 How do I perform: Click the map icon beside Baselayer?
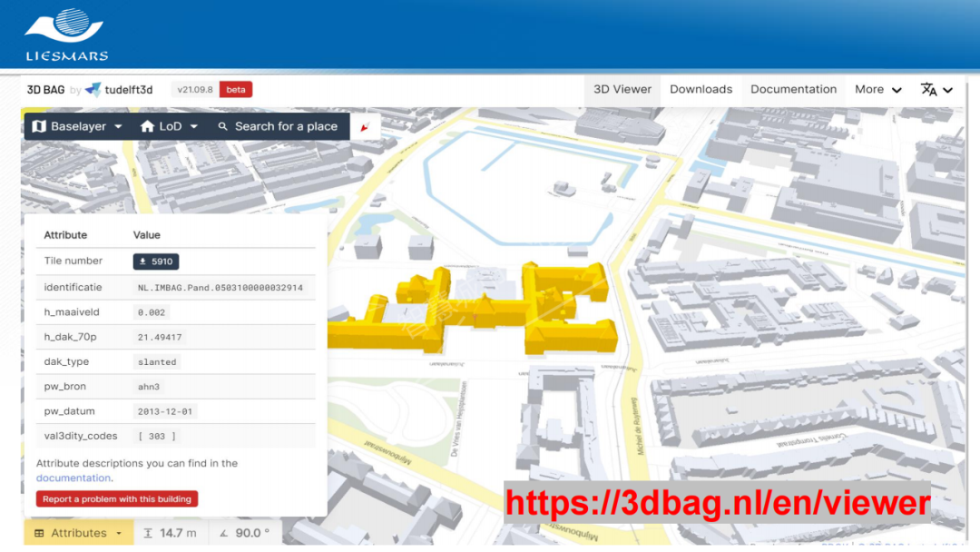39,126
